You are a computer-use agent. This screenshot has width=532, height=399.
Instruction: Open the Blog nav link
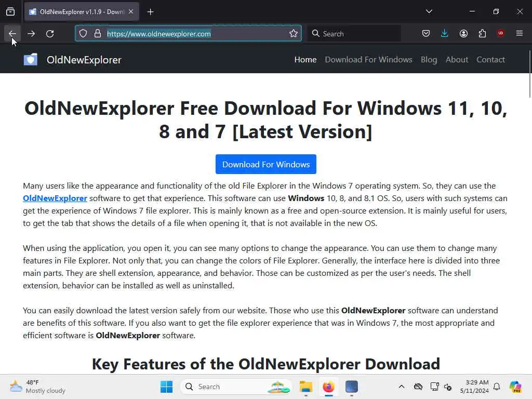pyautogui.click(x=429, y=60)
